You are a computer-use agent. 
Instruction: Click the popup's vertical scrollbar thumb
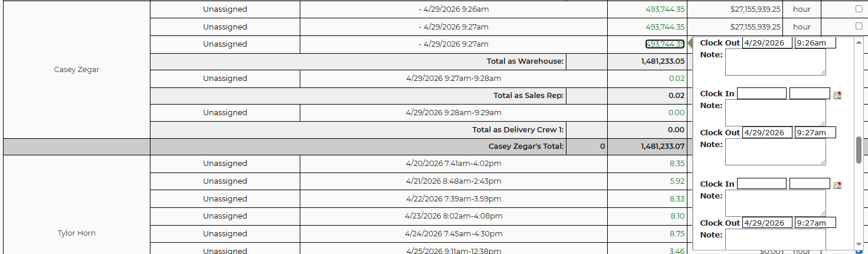pyautogui.click(x=859, y=149)
